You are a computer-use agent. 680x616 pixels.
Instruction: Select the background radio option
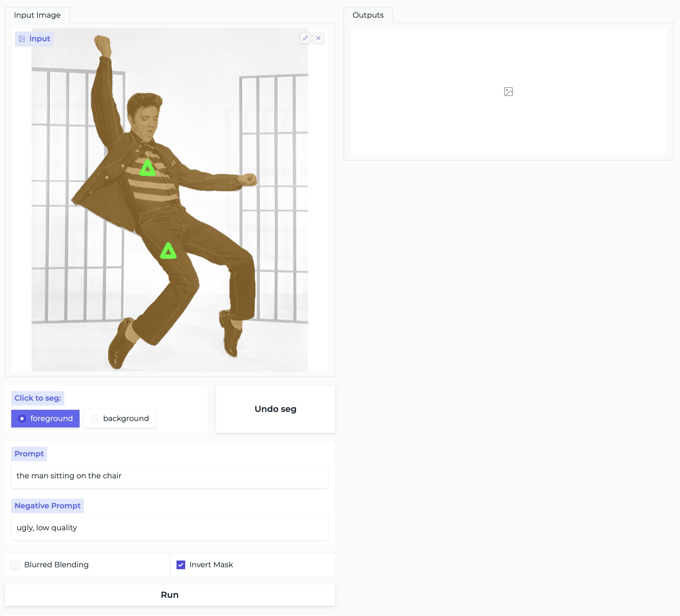click(x=120, y=418)
